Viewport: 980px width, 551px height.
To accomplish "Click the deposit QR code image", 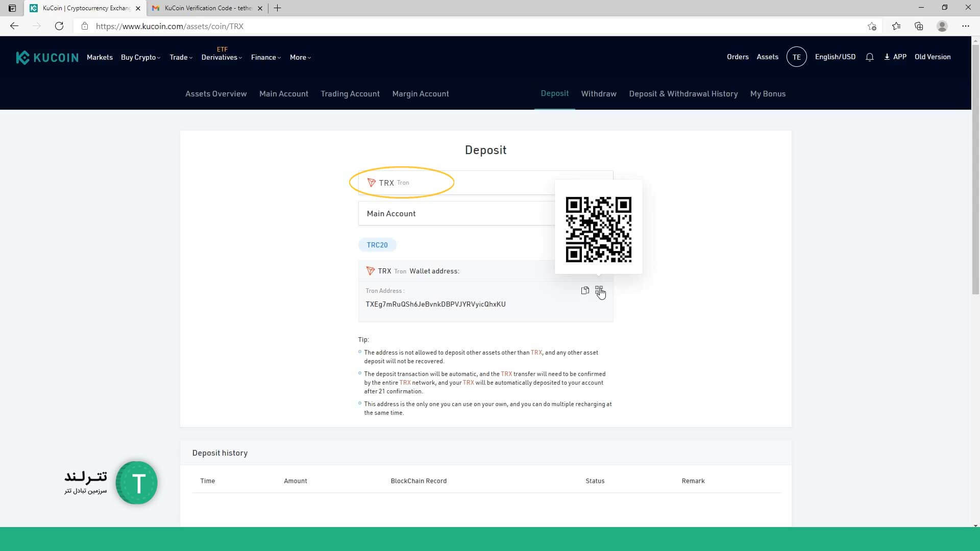I will tap(598, 230).
